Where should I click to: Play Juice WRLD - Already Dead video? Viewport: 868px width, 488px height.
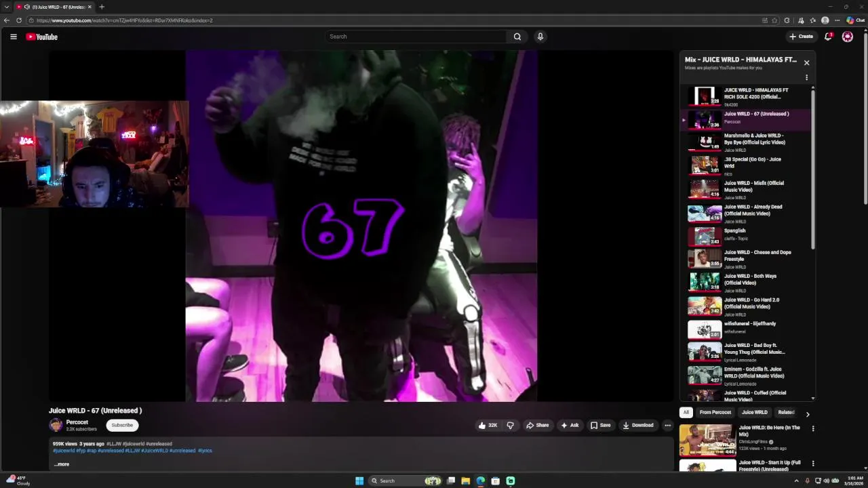click(x=746, y=213)
